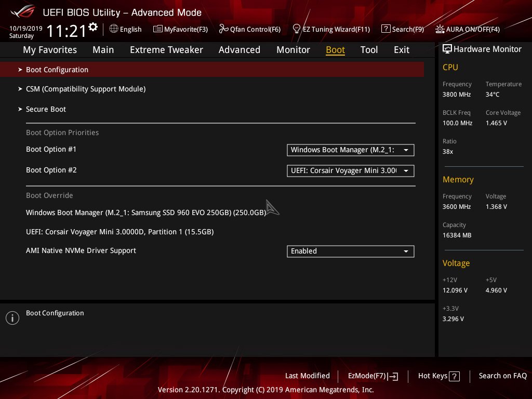
Task: Click the +5V value 4.960 V
Action: pyautogui.click(x=496, y=290)
